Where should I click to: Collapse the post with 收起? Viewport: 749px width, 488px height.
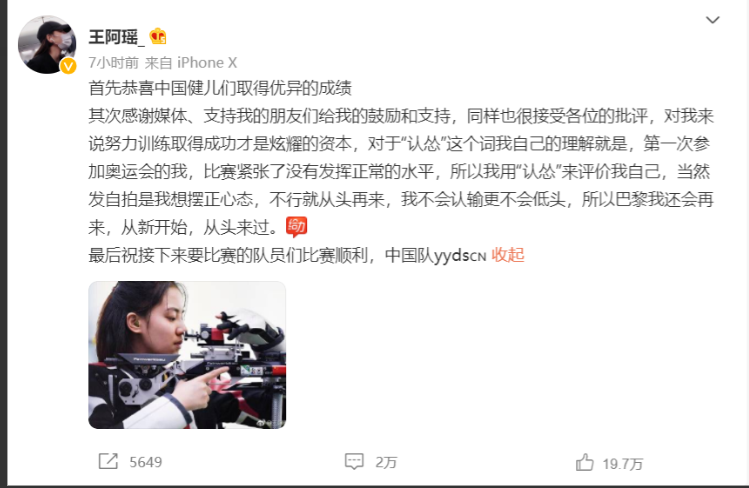pyautogui.click(x=508, y=255)
